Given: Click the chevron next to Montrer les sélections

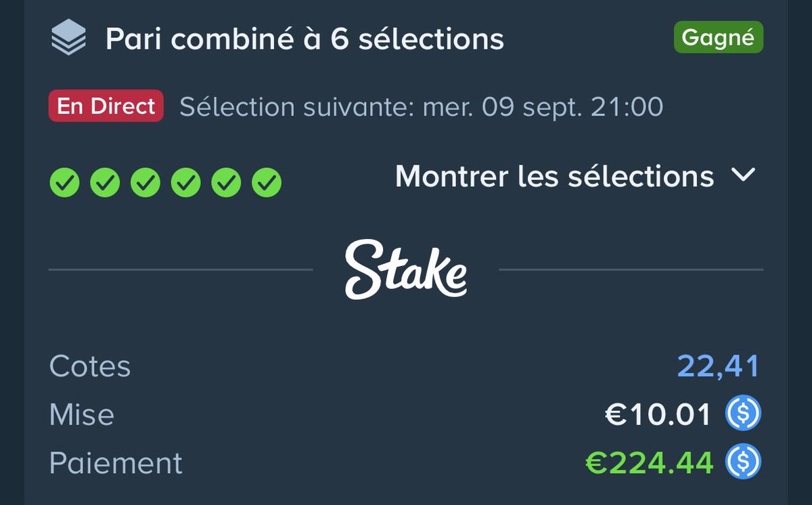Looking at the screenshot, I should tap(743, 176).
